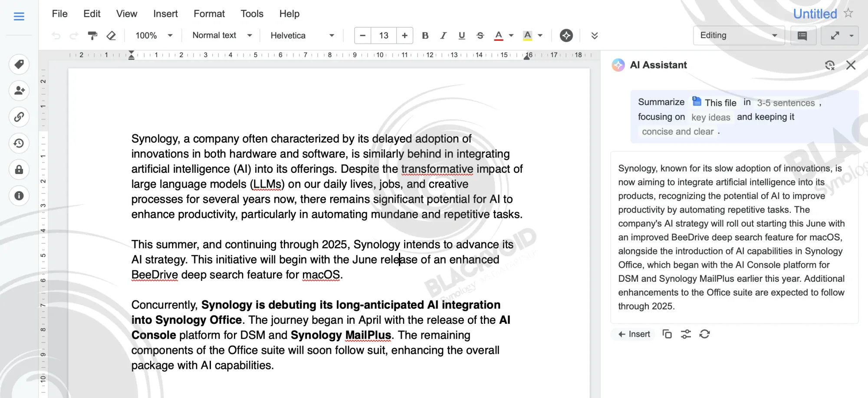Open text color dropdown arrow

[511, 36]
